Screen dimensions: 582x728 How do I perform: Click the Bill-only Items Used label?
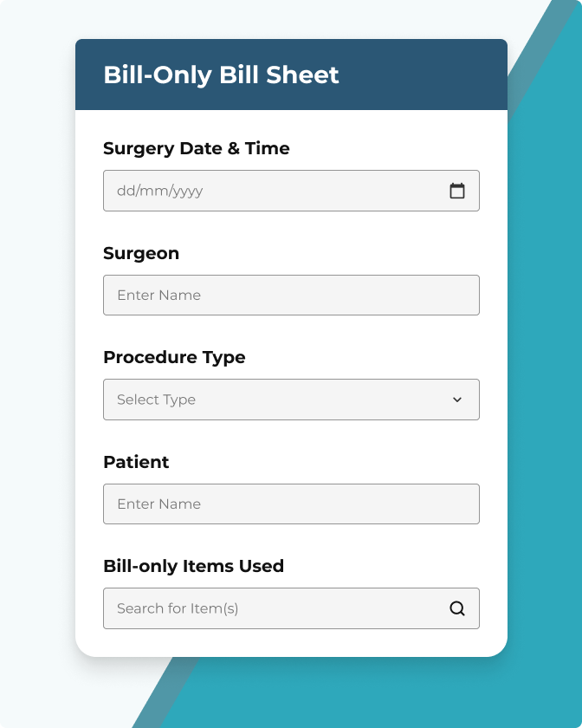[193, 566]
